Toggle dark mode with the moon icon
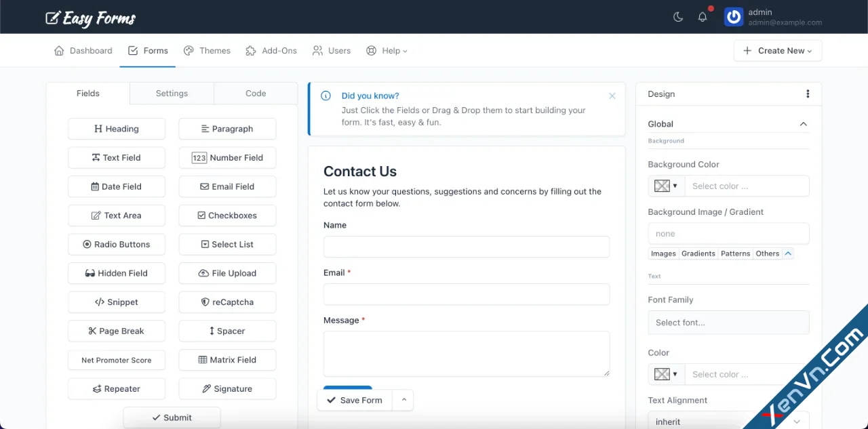868x429 pixels. pyautogui.click(x=678, y=17)
